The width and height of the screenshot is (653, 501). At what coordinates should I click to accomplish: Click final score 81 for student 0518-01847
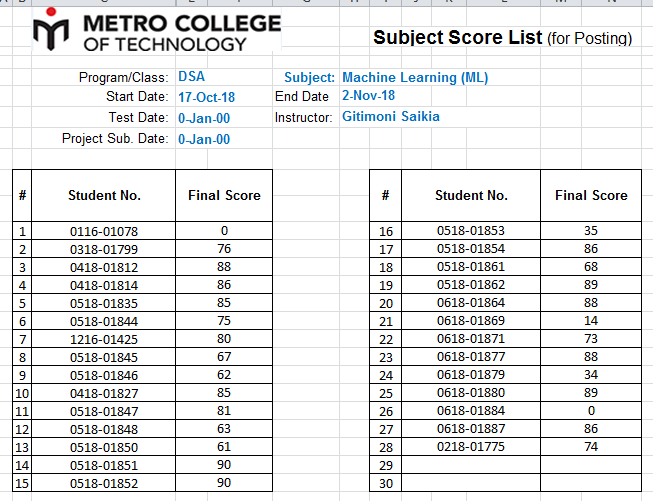pyautogui.click(x=224, y=411)
